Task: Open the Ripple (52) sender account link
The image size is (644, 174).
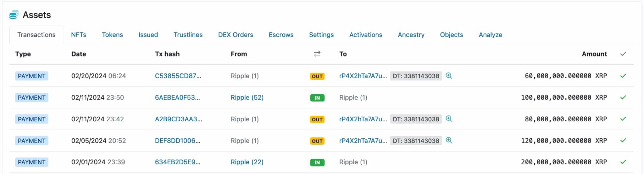Action: pos(247,97)
